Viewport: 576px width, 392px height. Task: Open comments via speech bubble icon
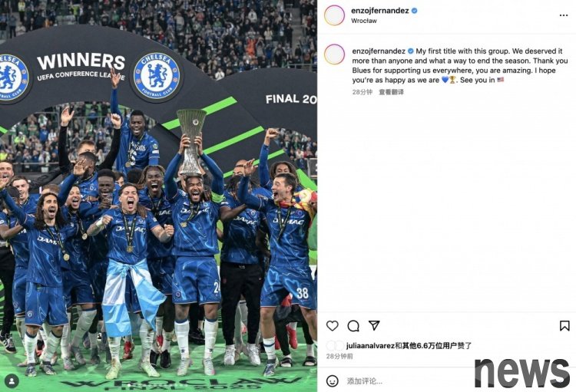coord(353,325)
